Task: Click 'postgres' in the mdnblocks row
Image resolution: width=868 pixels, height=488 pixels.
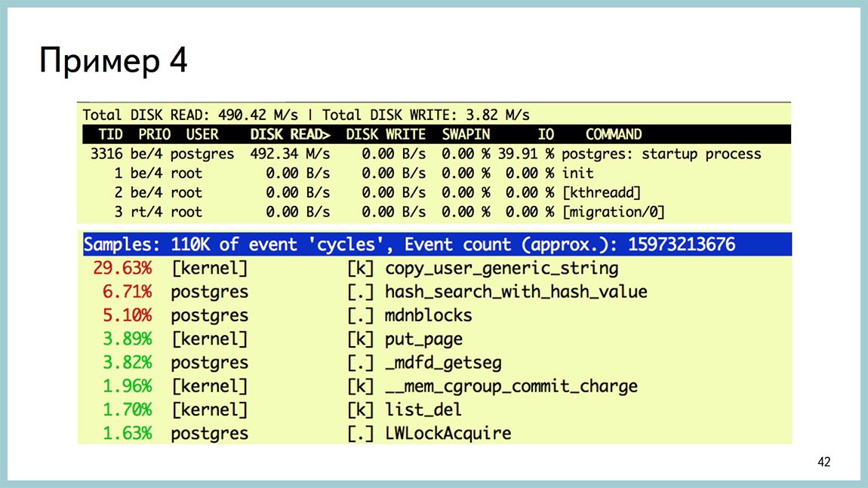Action: (209, 316)
